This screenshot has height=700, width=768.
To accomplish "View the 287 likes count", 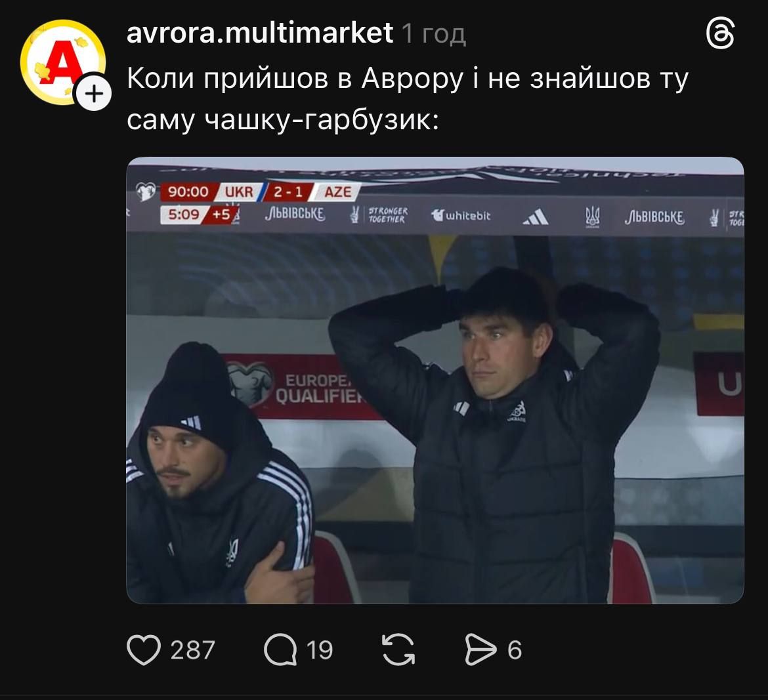I will (x=192, y=651).
